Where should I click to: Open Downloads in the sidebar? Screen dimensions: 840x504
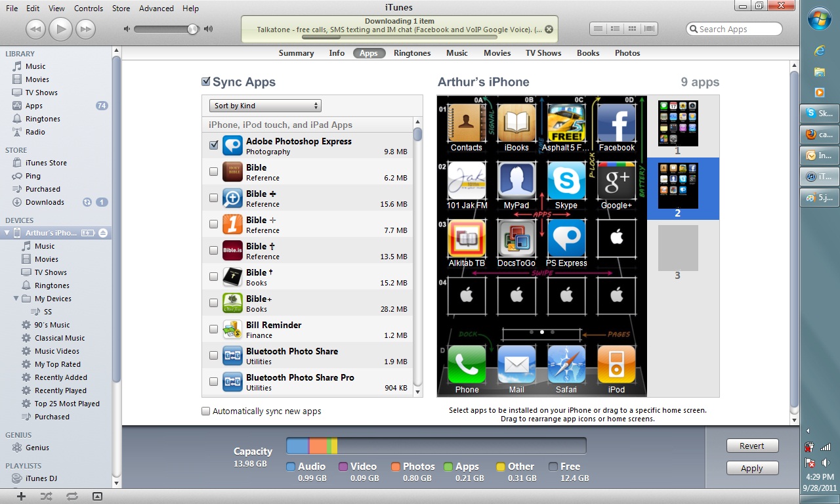[x=45, y=202]
